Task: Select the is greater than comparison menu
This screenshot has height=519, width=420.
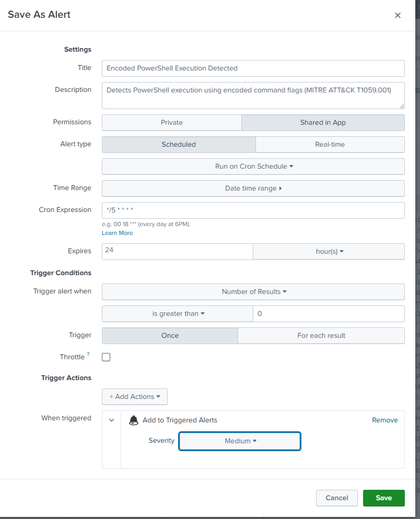Action: (x=178, y=313)
